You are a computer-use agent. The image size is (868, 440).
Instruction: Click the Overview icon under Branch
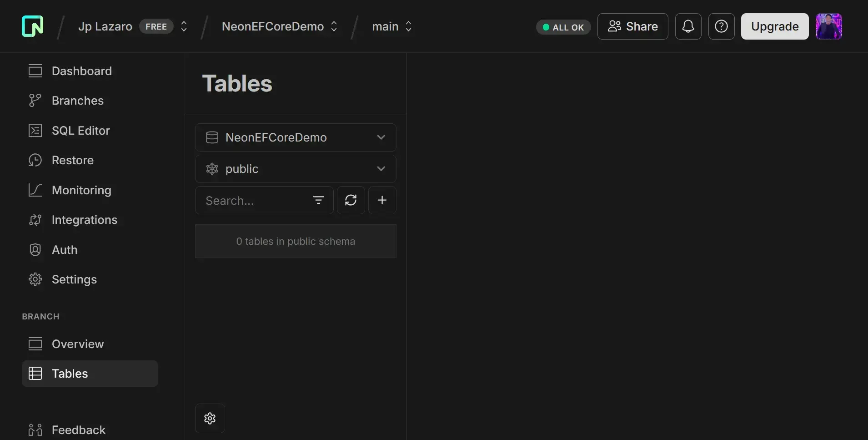click(x=35, y=344)
